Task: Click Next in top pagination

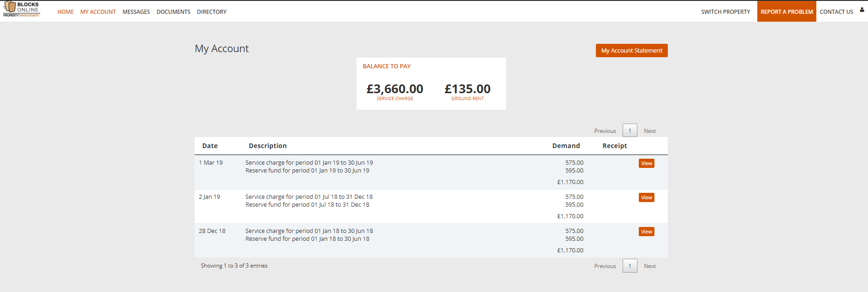Action: [649, 131]
